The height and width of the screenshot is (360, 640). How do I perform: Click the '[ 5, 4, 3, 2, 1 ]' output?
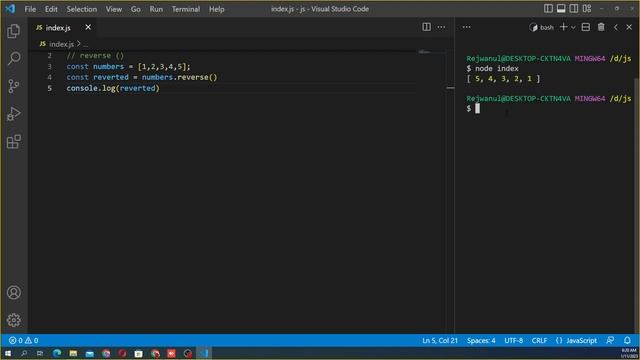503,78
